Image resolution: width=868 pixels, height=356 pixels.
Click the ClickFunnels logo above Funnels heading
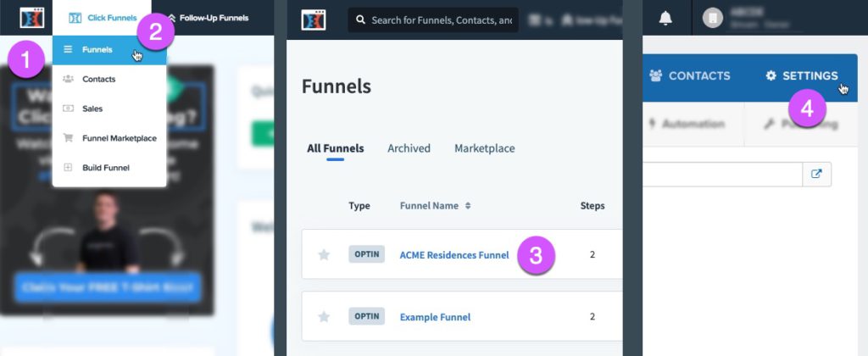tap(314, 20)
